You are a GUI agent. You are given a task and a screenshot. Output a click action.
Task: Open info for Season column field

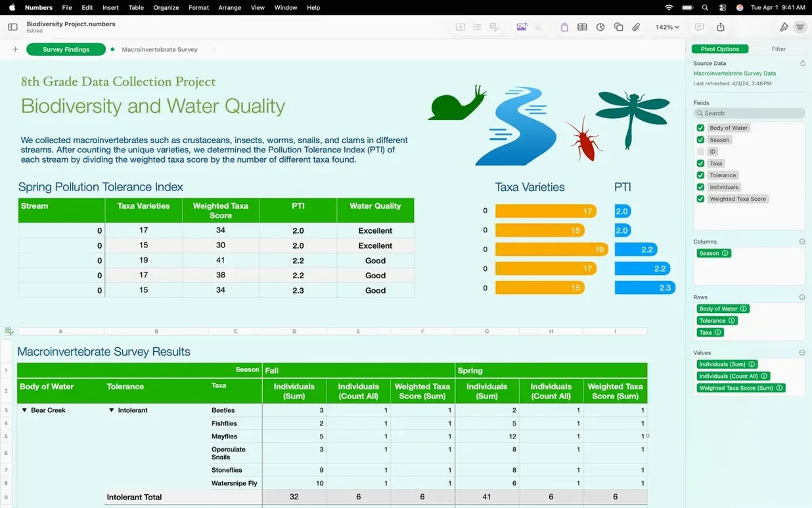pyautogui.click(x=725, y=253)
